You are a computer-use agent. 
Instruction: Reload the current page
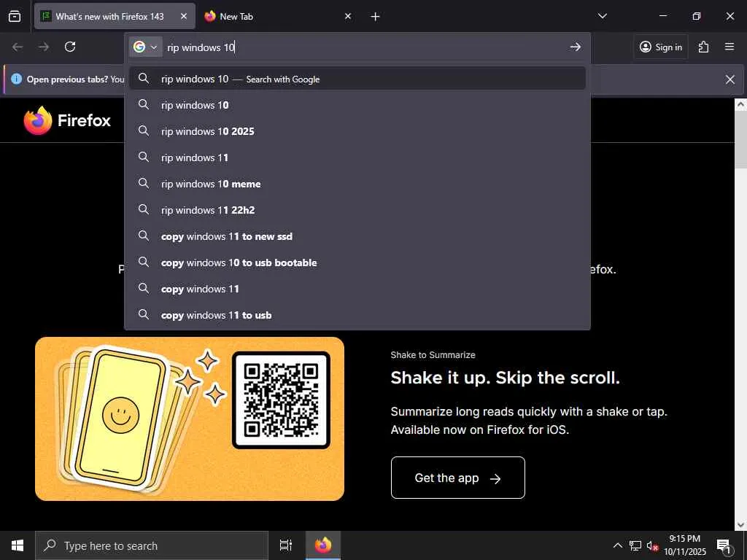pyautogui.click(x=70, y=47)
